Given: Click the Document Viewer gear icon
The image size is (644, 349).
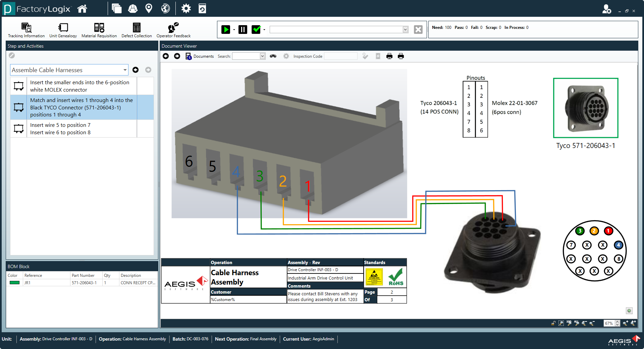Looking at the screenshot, I should point(286,56).
